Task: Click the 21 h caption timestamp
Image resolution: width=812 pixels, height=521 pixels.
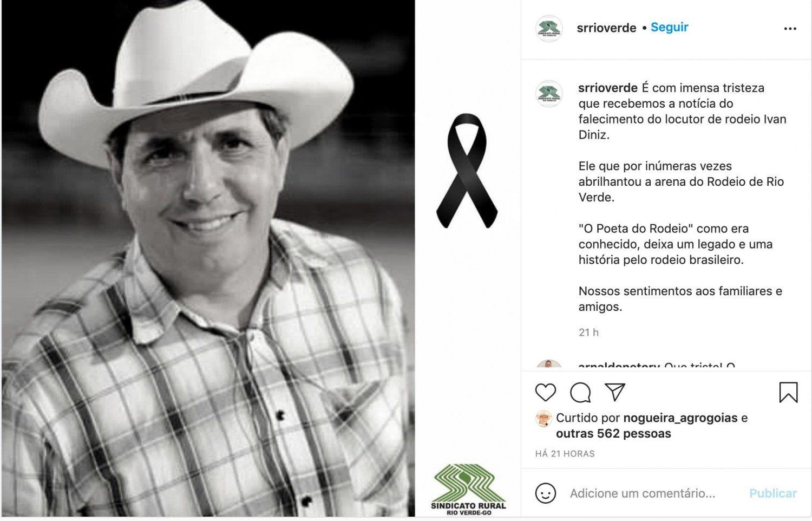Action: [x=588, y=333]
